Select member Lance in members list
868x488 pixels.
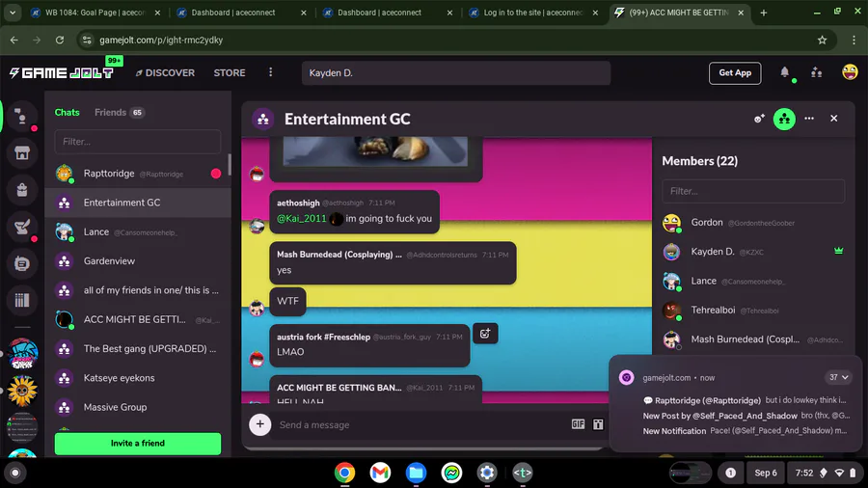point(753,281)
